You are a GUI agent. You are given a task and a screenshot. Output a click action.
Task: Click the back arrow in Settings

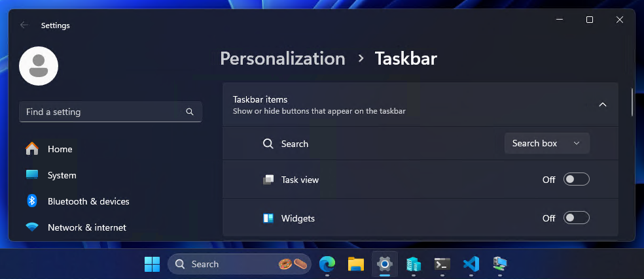[24, 25]
